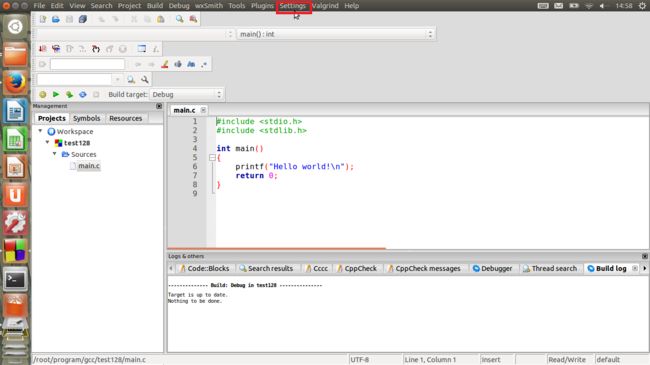Image resolution: width=650 pixels, height=365 pixels.
Task: Click the Replace toolbar icon
Action: tap(193, 19)
